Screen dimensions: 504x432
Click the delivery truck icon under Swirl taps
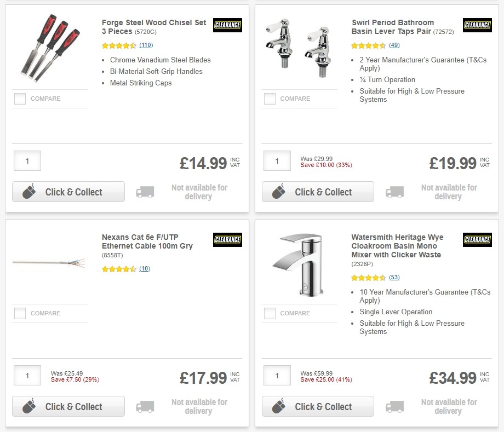click(395, 191)
